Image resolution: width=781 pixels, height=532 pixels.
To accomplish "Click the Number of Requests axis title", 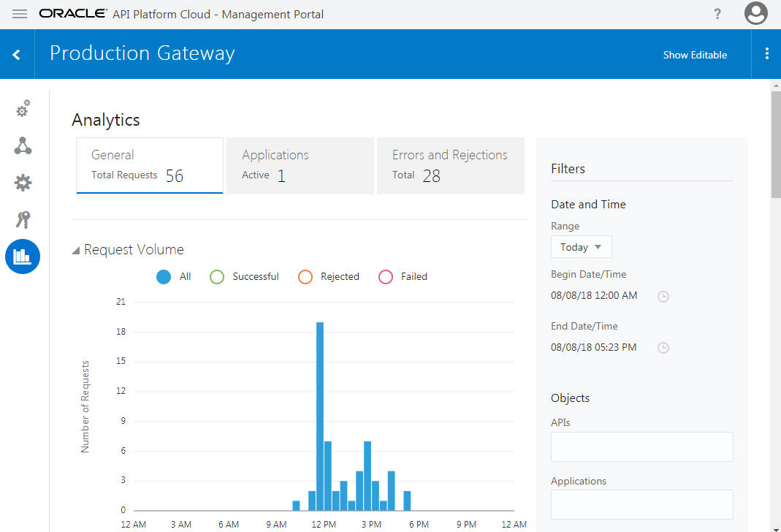I will [x=85, y=406].
